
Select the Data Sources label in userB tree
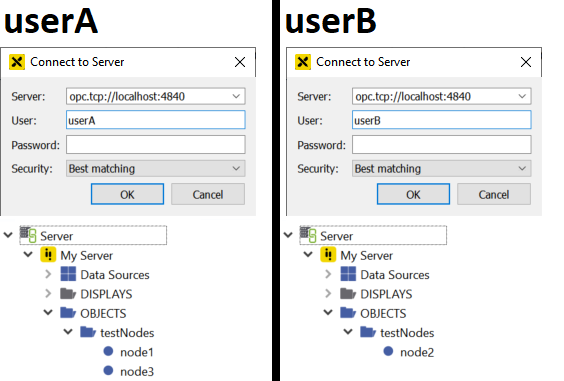[395, 275]
